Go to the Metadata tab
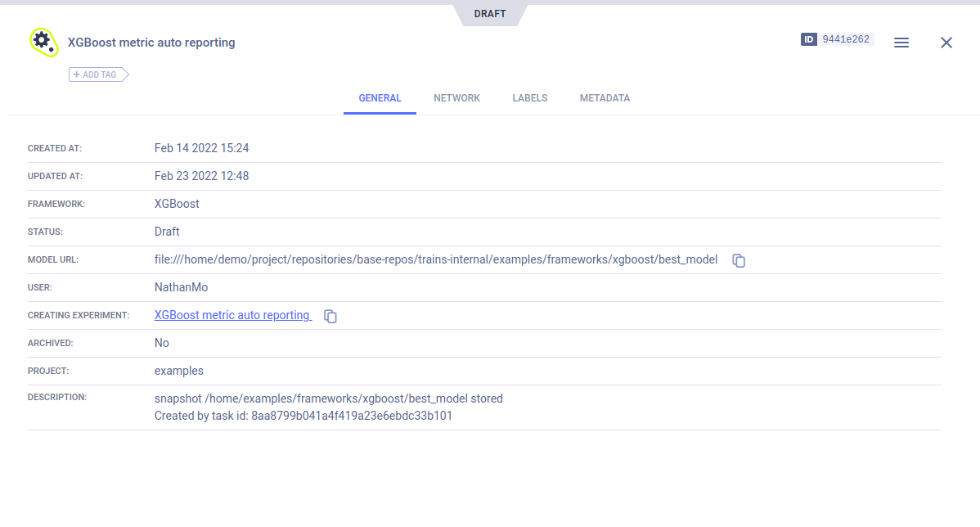Screen dimensions: 980x527 (x=605, y=98)
